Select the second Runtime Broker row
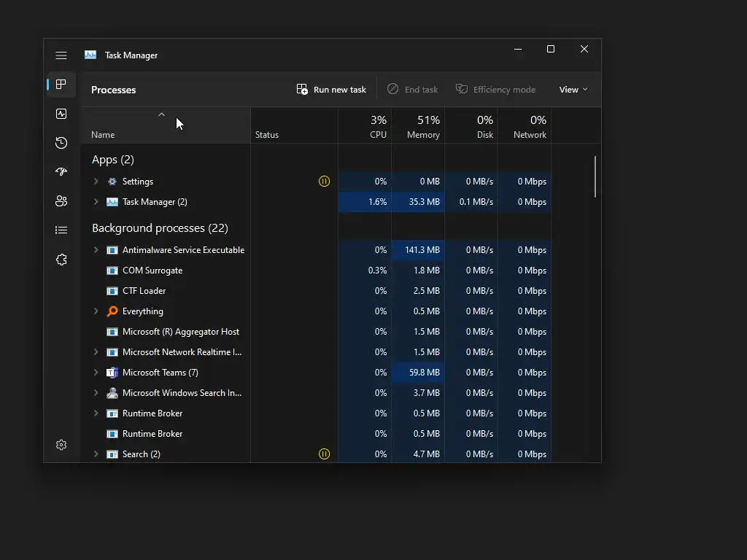The width and height of the screenshot is (747, 560). (x=317, y=434)
